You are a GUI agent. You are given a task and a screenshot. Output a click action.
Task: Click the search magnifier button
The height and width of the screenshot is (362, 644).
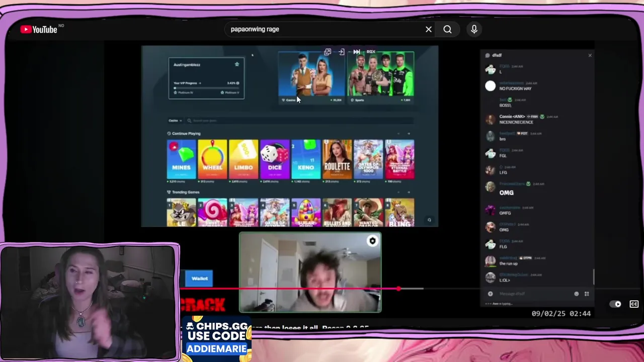click(447, 29)
